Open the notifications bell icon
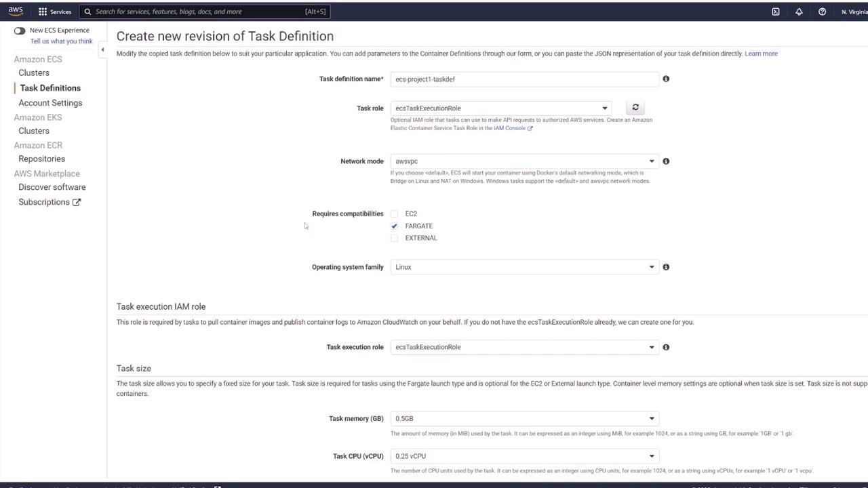Image resolution: width=868 pixels, height=488 pixels. coord(799,12)
